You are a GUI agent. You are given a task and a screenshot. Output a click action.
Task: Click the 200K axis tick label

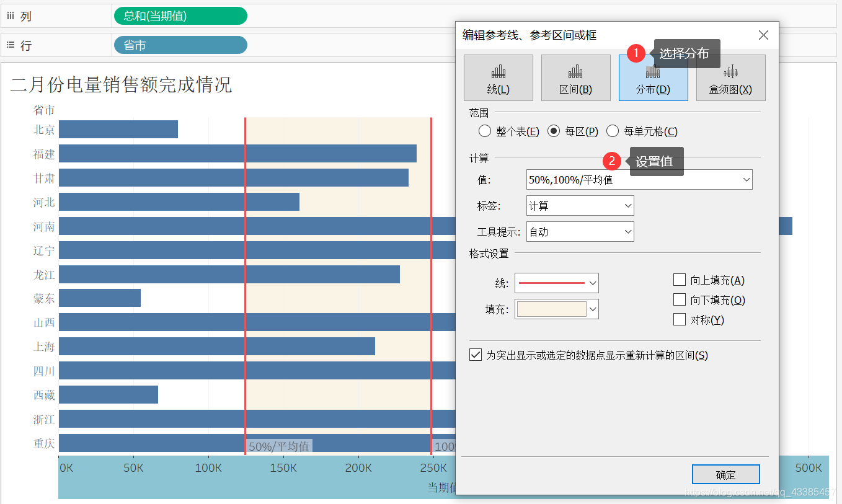[358, 468]
